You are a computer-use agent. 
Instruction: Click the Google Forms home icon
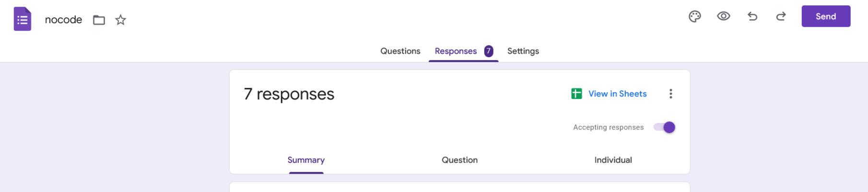tap(23, 19)
